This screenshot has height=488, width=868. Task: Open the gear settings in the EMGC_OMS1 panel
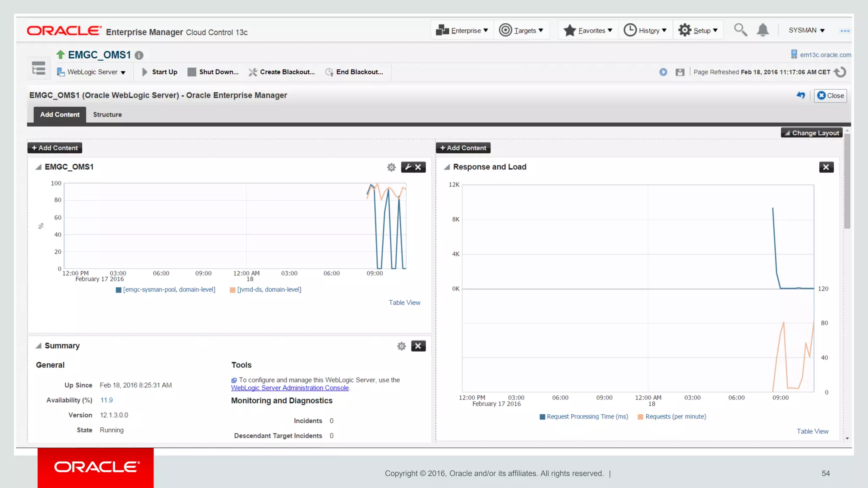[391, 167]
